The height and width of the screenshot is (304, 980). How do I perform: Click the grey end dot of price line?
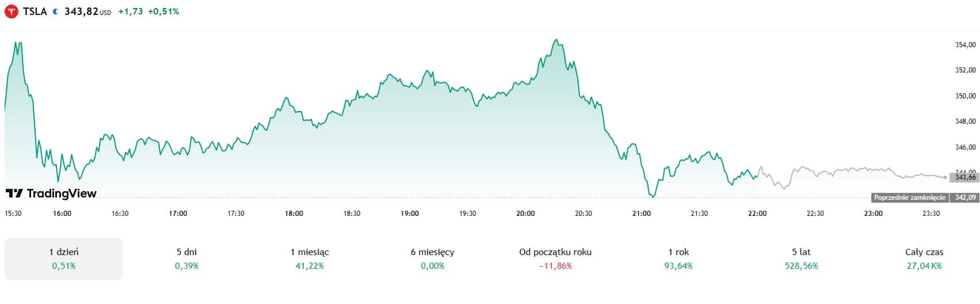click(945, 177)
